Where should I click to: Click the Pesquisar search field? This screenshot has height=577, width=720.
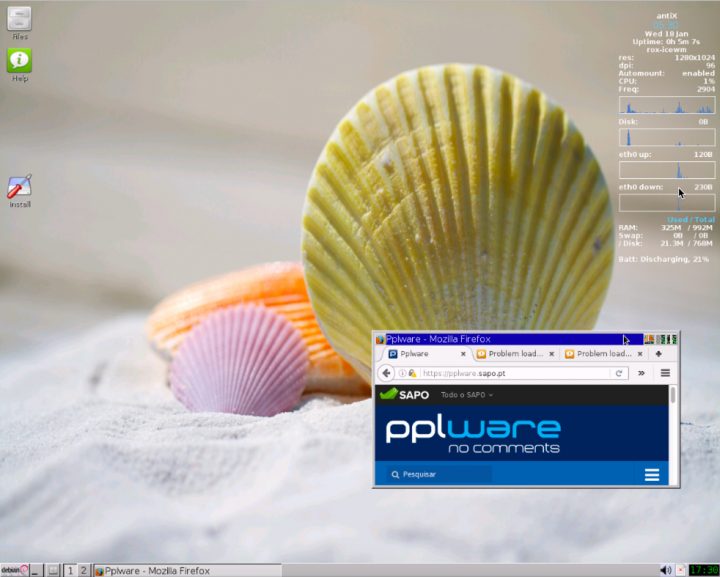[440, 475]
